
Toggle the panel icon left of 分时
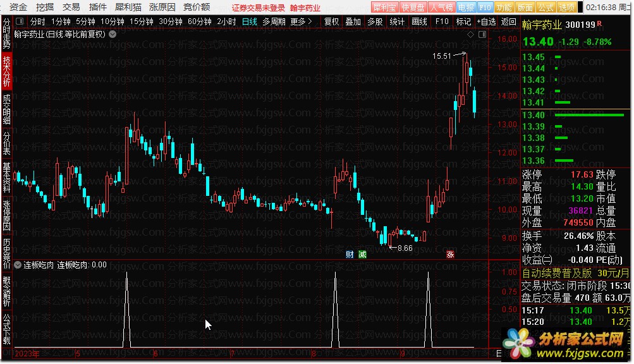(x=20, y=21)
